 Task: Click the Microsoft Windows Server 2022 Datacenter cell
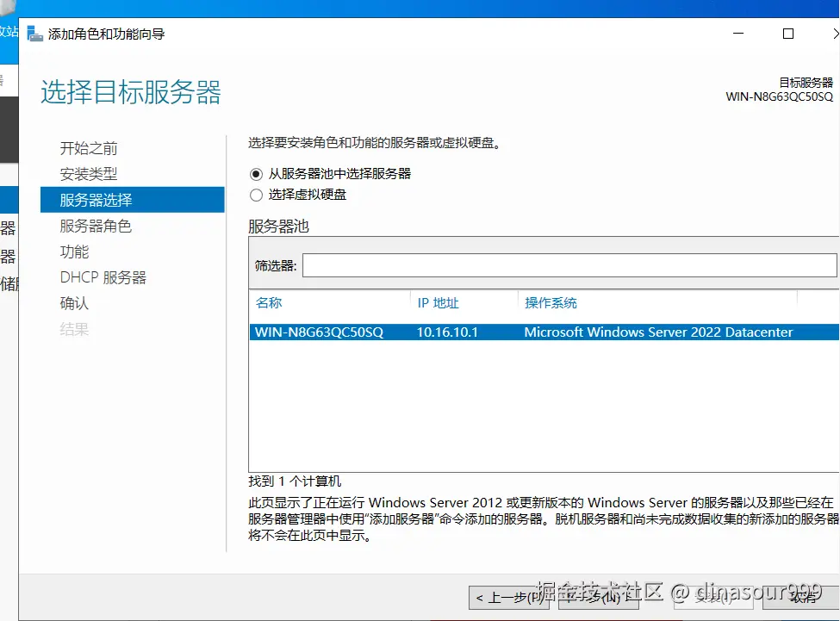(658, 332)
